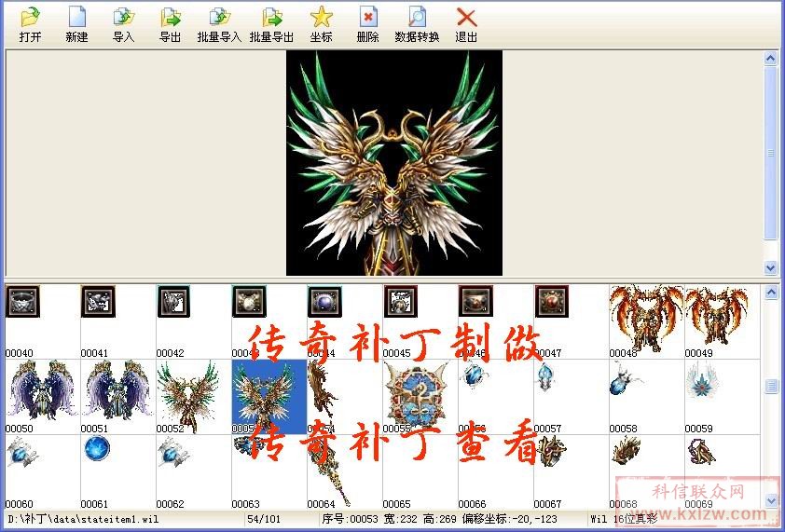Select thumbnail 00061 blue sphere
Viewport: 785px width, 532px height.
pyautogui.click(x=97, y=448)
